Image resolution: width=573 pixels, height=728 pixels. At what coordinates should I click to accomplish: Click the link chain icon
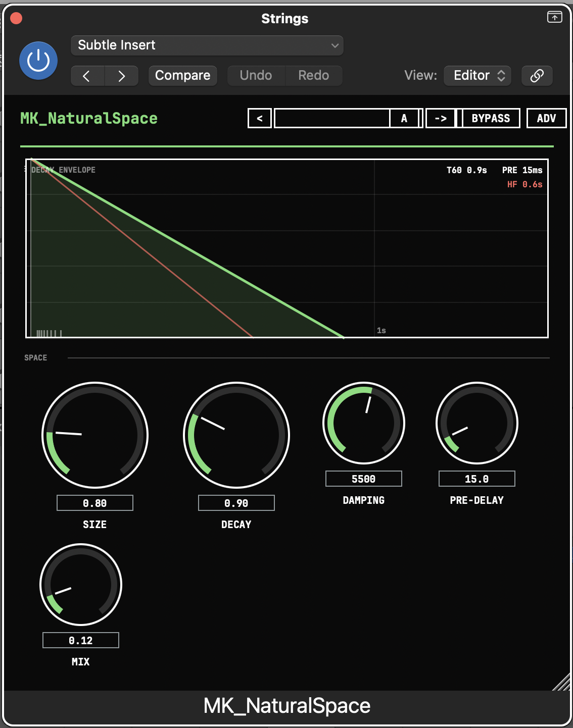537,76
